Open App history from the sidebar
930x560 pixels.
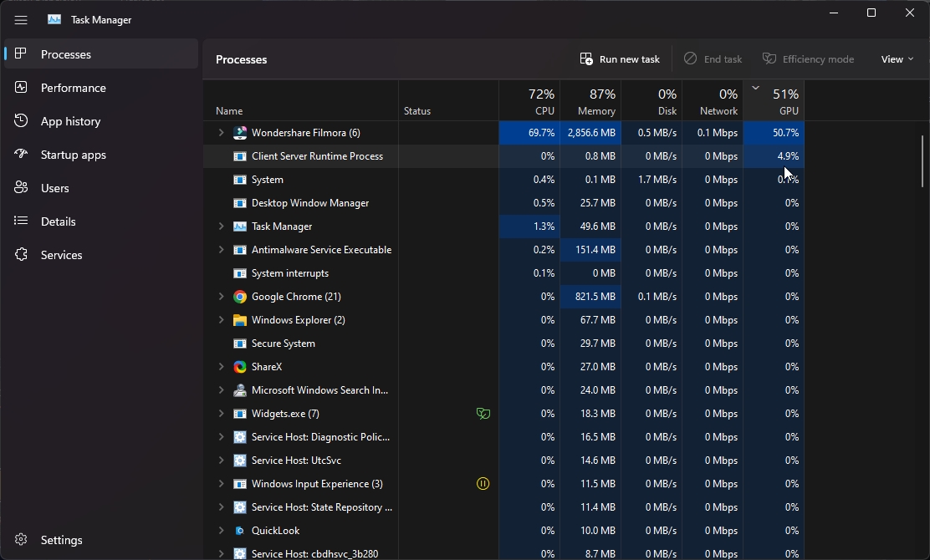coord(71,120)
